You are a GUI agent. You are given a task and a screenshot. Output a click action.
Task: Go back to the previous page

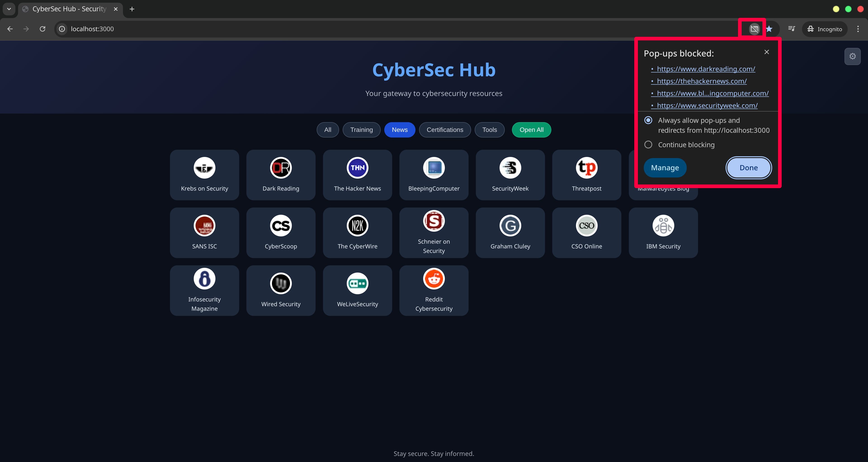10,29
